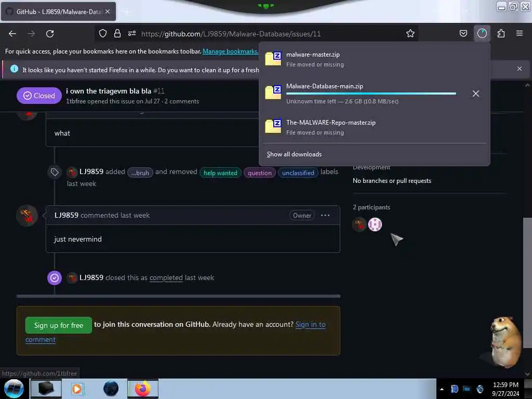
Task: Click the info icon in notification bar
Action: (x=14, y=69)
